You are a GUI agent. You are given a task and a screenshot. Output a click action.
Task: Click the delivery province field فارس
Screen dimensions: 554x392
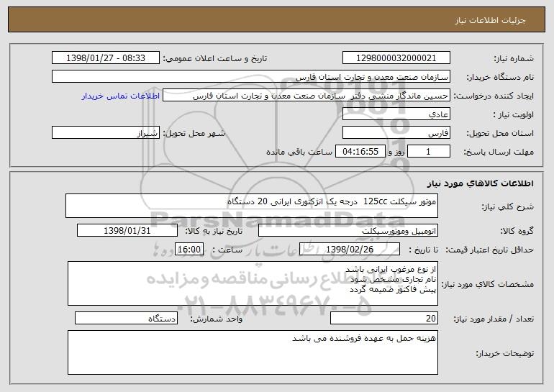(396, 133)
